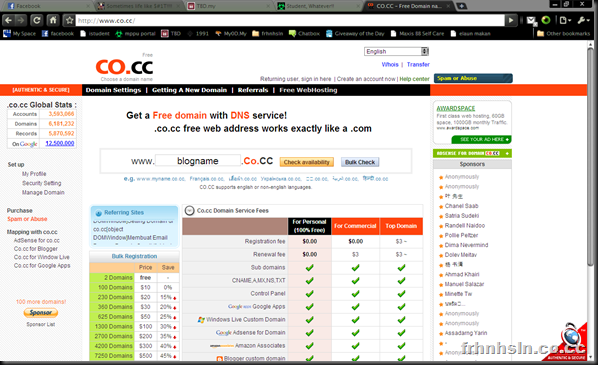Open the 1991 bookmark
598x365 pixels.
tap(198, 34)
